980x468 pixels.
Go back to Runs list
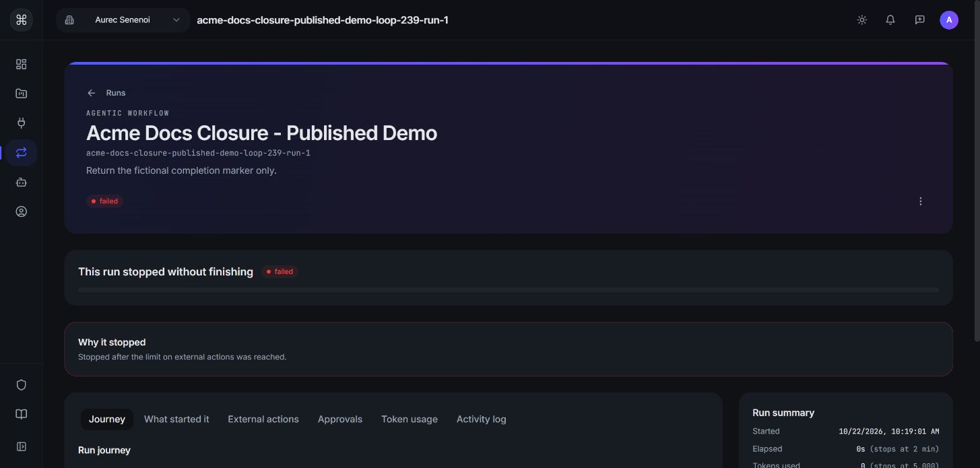[106, 93]
